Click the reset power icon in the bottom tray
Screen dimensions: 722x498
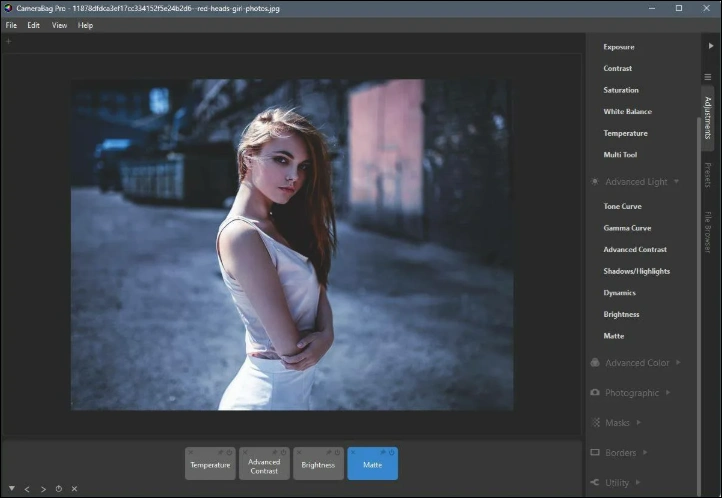click(59, 489)
